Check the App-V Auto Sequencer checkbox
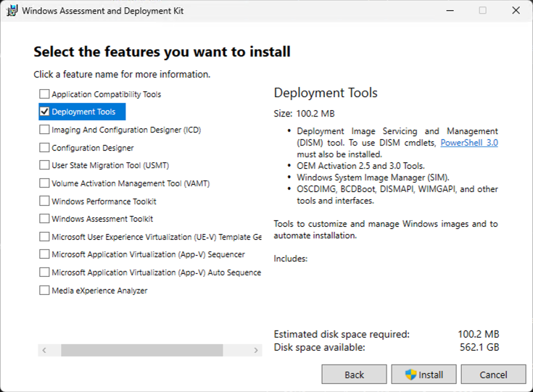The image size is (533, 392). (44, 272)
